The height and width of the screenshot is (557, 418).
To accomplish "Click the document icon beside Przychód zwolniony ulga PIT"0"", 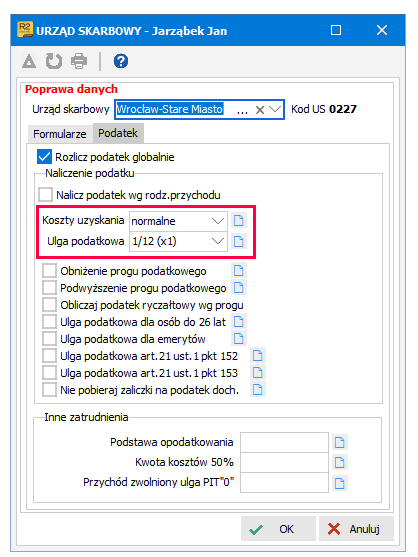I will coord(340,483).
